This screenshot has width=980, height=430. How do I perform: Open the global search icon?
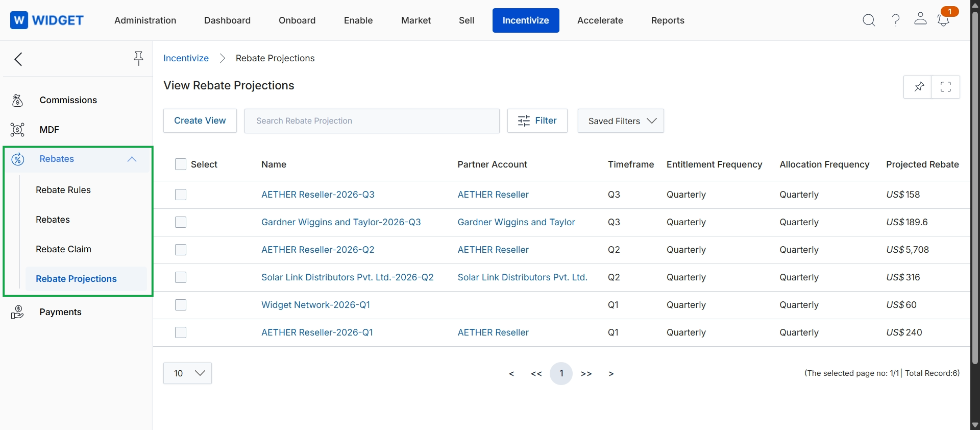click(x=869, y=20)
